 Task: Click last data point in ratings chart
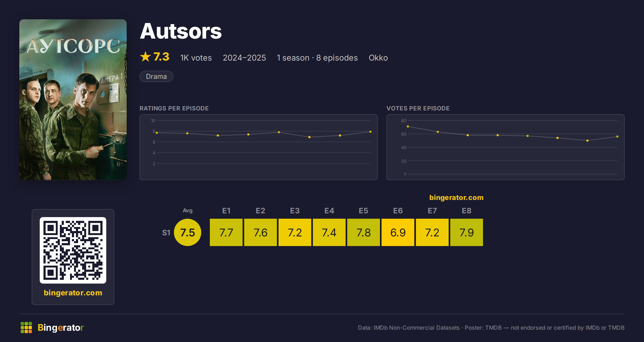point(371,132)
